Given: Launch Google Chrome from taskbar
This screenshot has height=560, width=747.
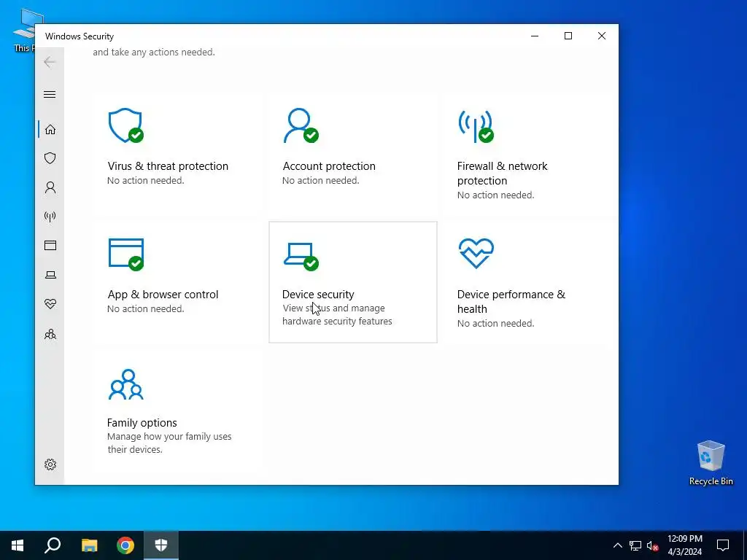Looking at the screenshot, I should coord(125,545).
